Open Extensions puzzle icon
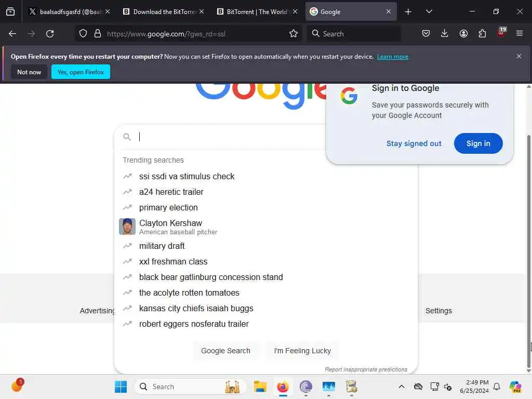 click(482, 34)
